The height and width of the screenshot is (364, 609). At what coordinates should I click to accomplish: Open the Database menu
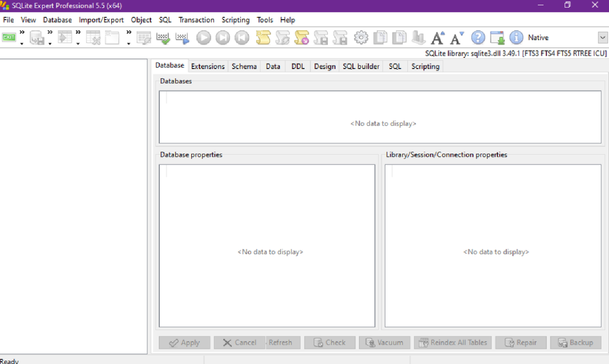point(57,20)
